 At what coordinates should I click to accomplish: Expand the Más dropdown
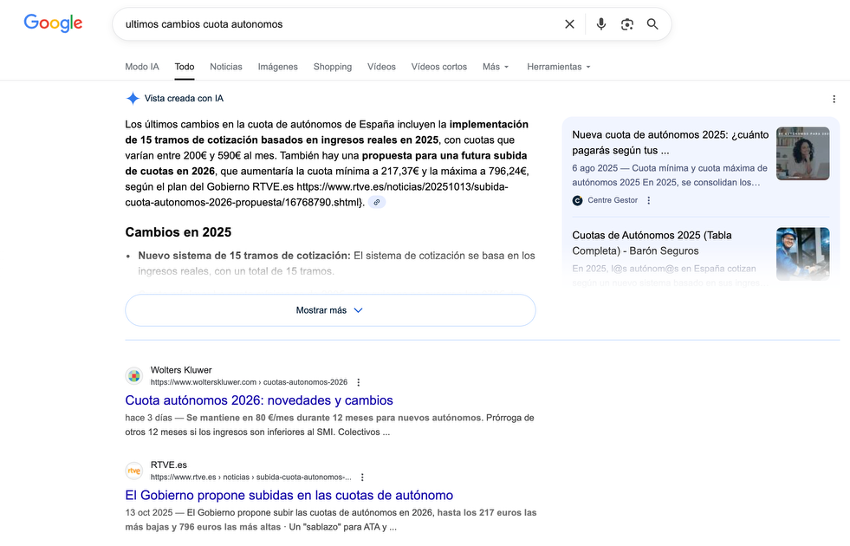[x=495, y=67]
